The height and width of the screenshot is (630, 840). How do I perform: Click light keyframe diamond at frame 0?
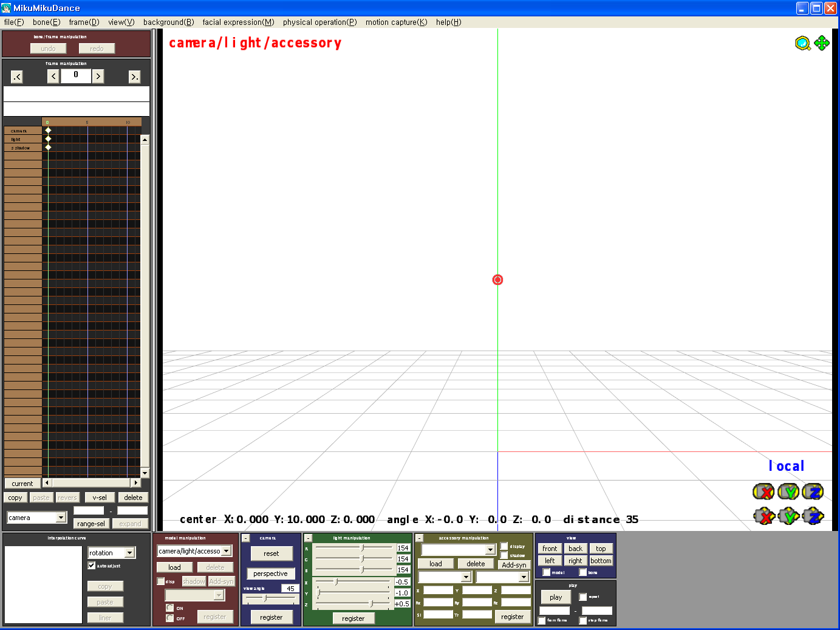48,139
